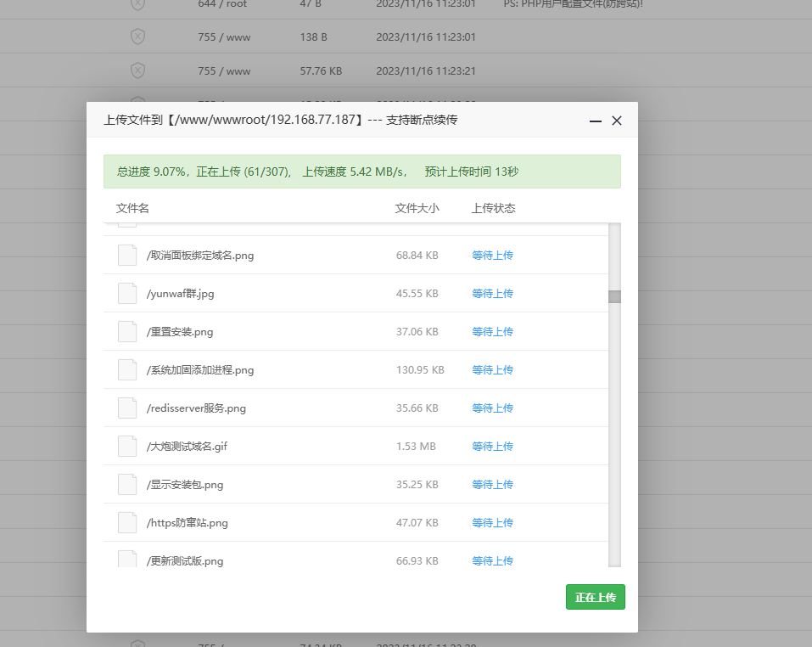Click file icon for 取消面板绑定域名.png
The image size is (812, 647).
[127, 255]
